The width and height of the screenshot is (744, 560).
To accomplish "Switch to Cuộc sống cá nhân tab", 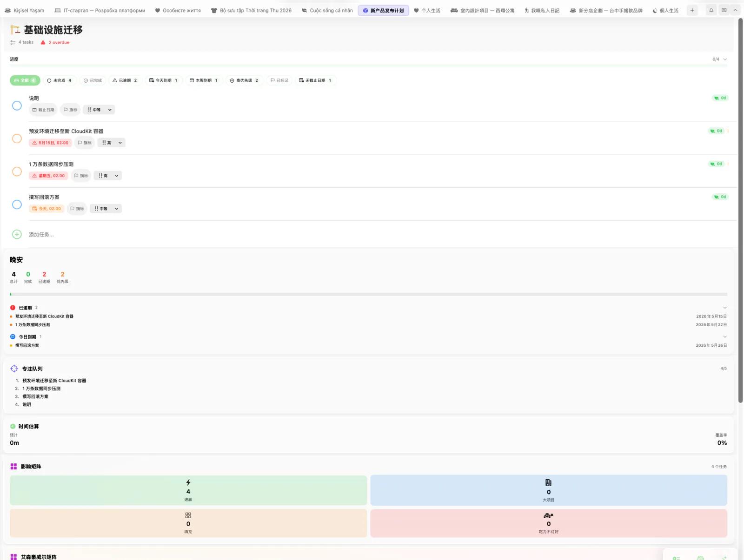I will (327, 10).
